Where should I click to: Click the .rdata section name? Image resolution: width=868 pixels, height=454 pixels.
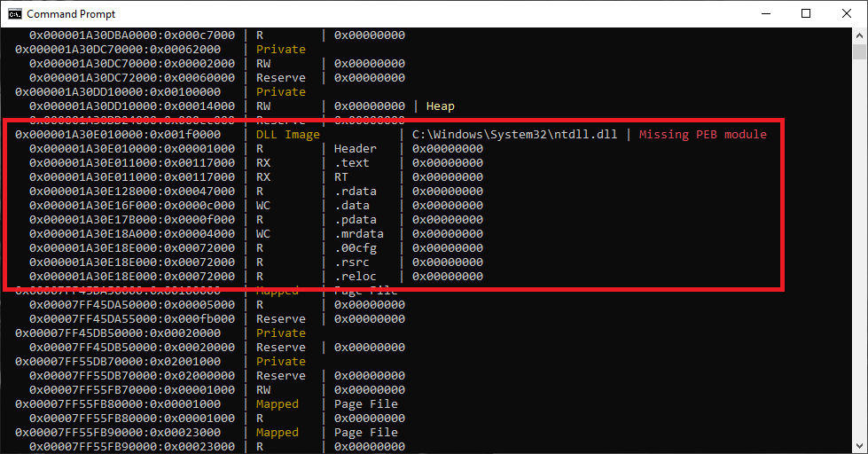point(355,192)
